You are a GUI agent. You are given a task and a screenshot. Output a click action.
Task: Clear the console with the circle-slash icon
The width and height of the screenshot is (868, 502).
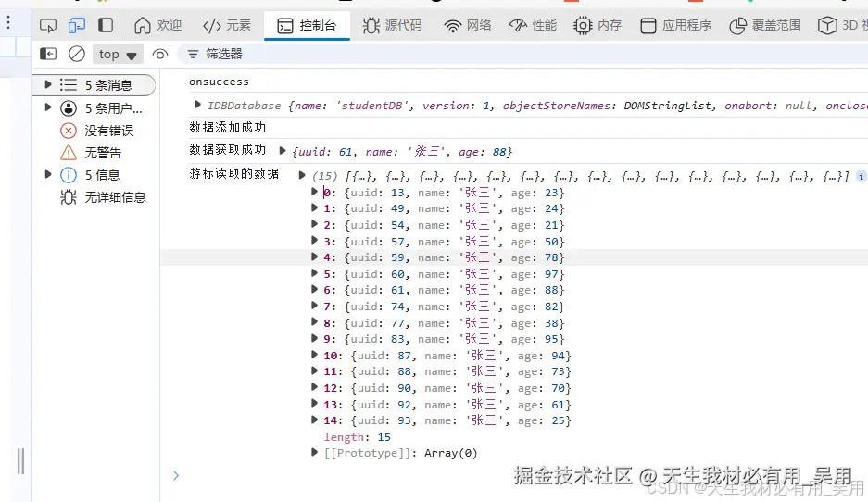77,54
